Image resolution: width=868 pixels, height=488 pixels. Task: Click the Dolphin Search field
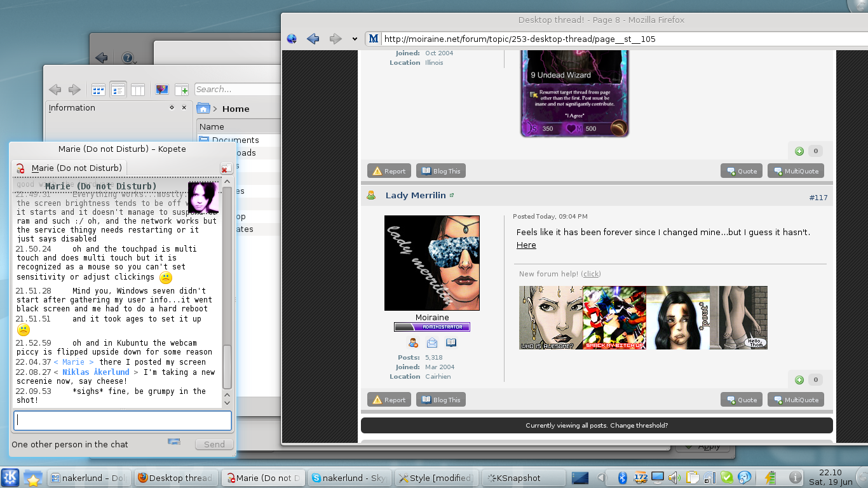coord(237,90)
